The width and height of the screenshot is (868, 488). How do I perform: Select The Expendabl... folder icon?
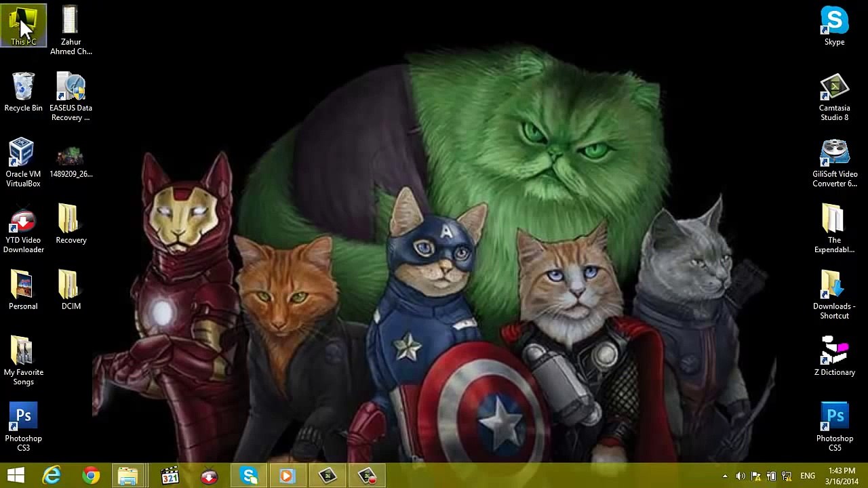click(834, 229)
